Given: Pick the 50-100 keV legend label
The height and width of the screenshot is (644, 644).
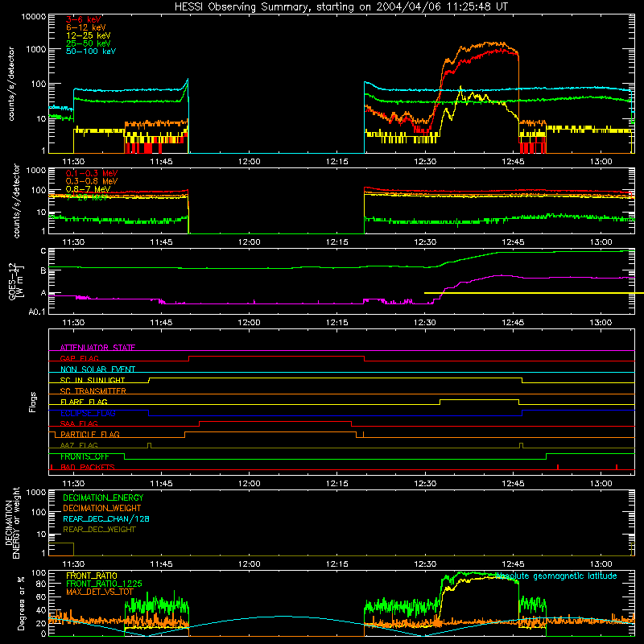Looking at the screenshot, I should click(x=91, y=52).
